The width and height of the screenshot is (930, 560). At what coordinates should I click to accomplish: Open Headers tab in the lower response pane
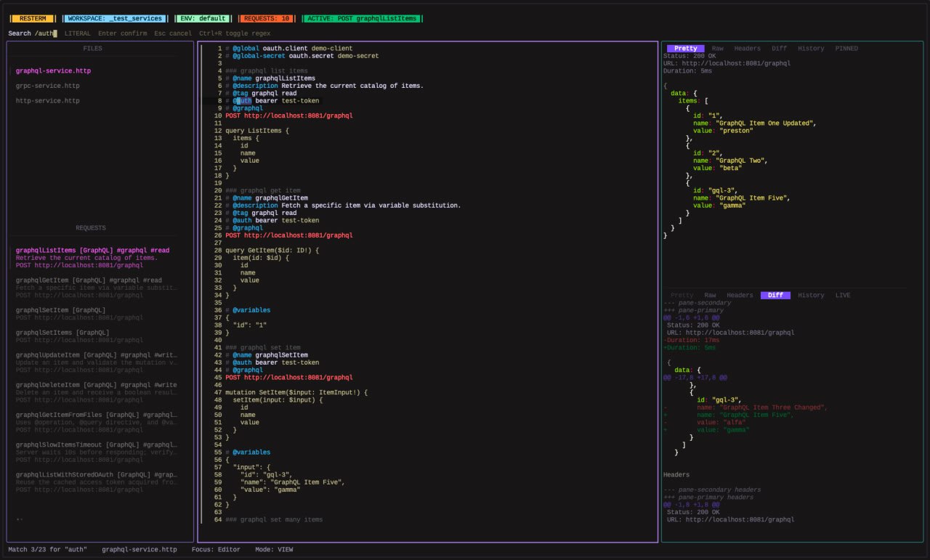coord(740,296)
